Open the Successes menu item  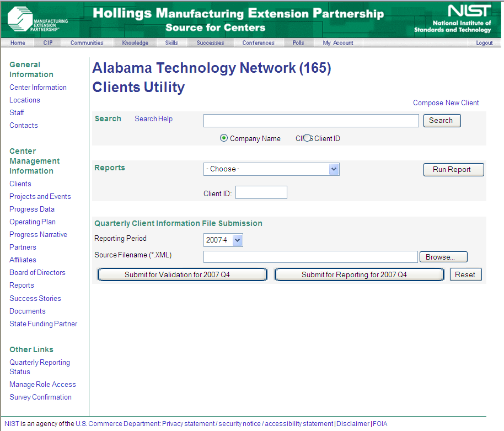210,43
